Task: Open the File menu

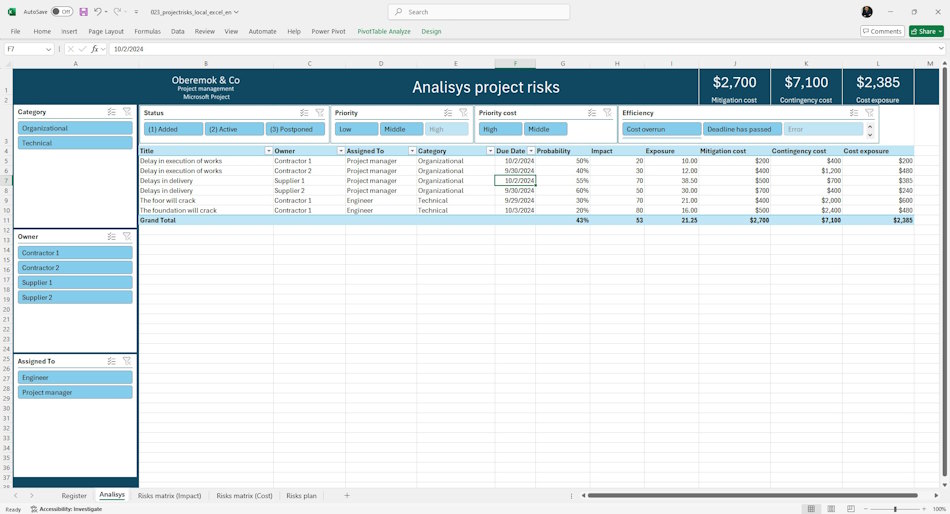Action: point(15,32)
